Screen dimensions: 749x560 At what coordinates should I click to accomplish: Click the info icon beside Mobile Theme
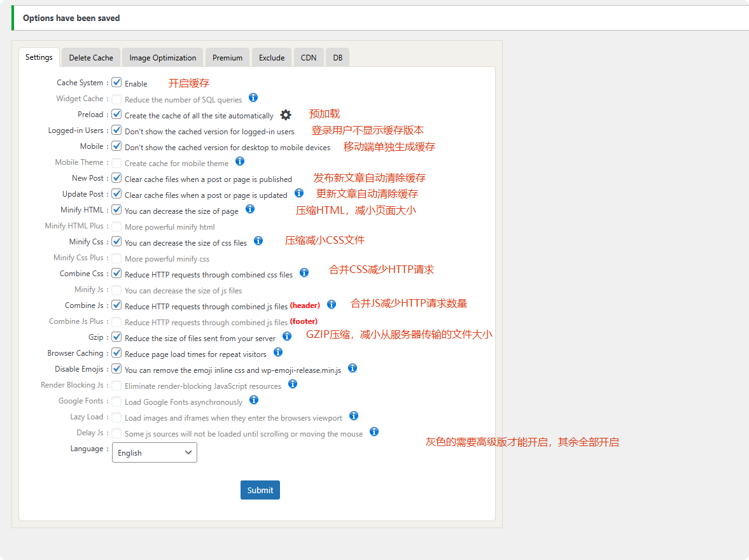pyautogui.click(x=240, y=161)
